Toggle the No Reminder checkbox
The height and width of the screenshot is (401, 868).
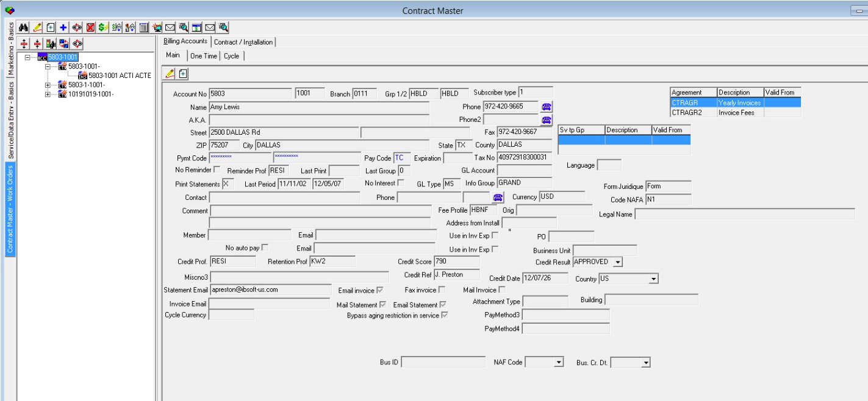pos(217,169)
